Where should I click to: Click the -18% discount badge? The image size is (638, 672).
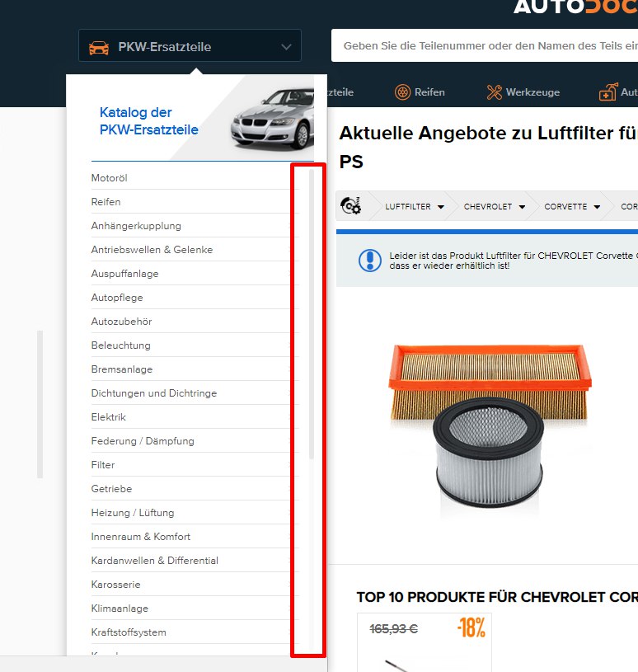tap(471, 627)
